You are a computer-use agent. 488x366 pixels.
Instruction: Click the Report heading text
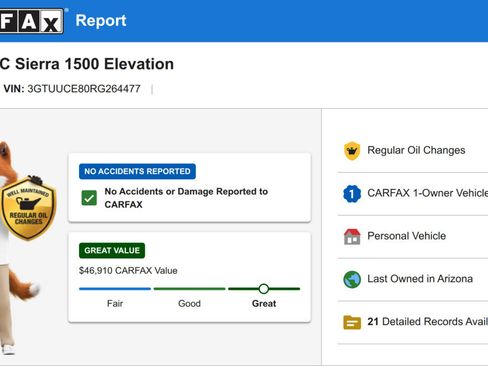pos(101,21)
